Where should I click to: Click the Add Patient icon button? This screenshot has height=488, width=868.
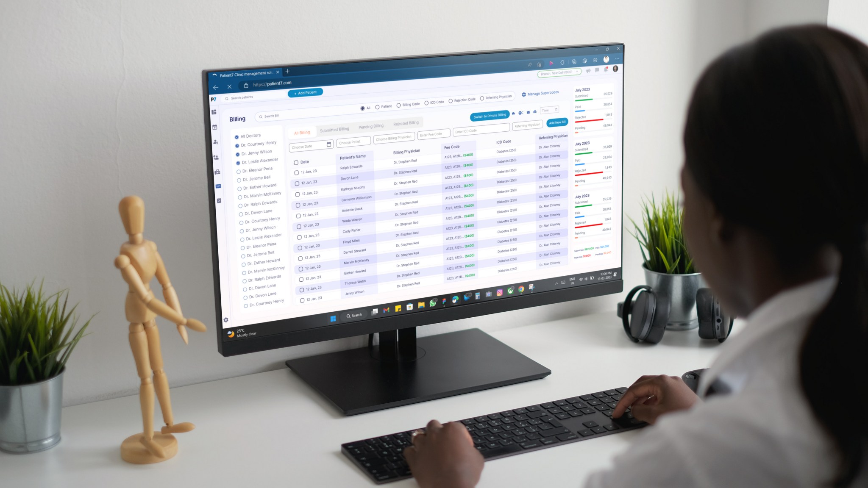[305, 92]
